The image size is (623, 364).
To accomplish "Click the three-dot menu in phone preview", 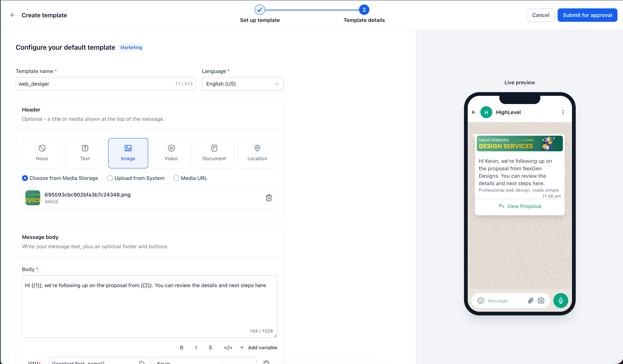I will [563, 112].
